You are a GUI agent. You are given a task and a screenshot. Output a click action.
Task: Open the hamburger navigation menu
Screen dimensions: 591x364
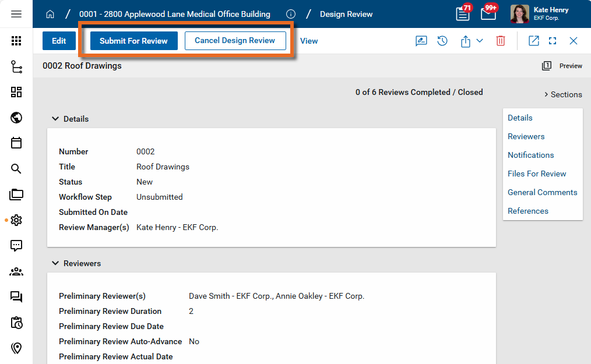(x=16, y=14)
